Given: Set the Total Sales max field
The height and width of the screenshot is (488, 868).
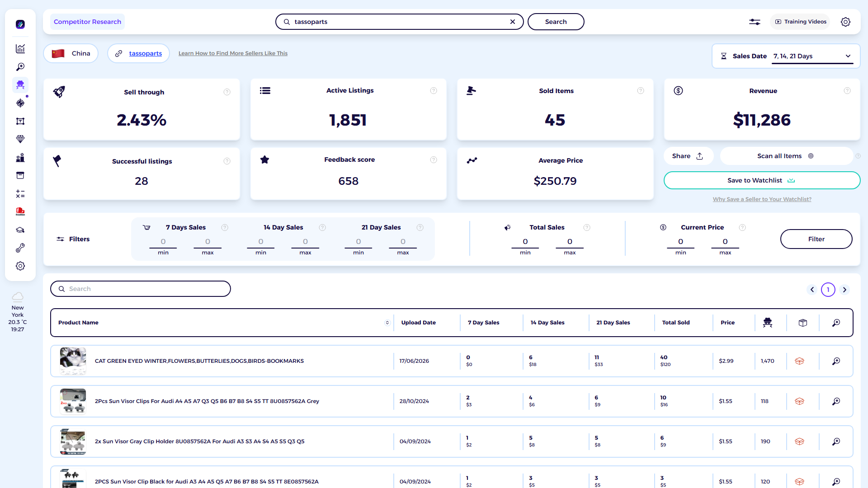Looking at the screenshot, I should (x=570, y=242).
